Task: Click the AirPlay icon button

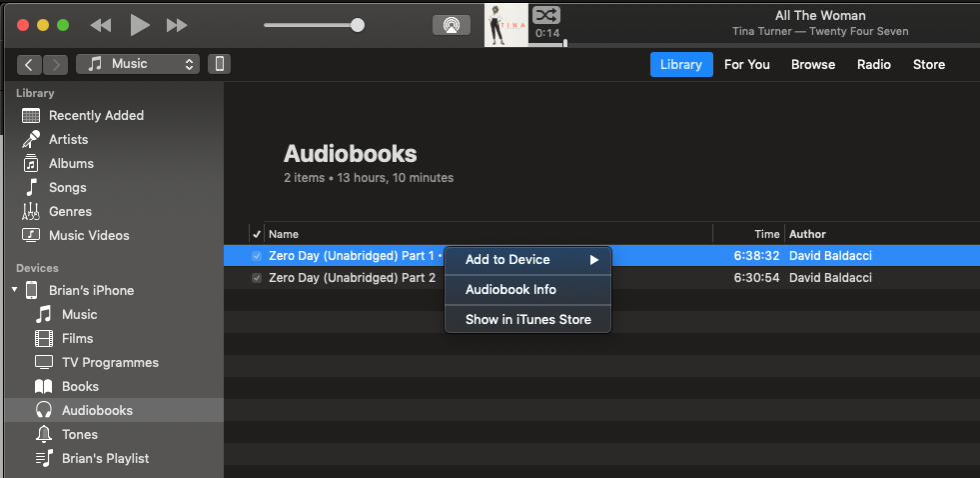Action: click(x=452, y=25)
